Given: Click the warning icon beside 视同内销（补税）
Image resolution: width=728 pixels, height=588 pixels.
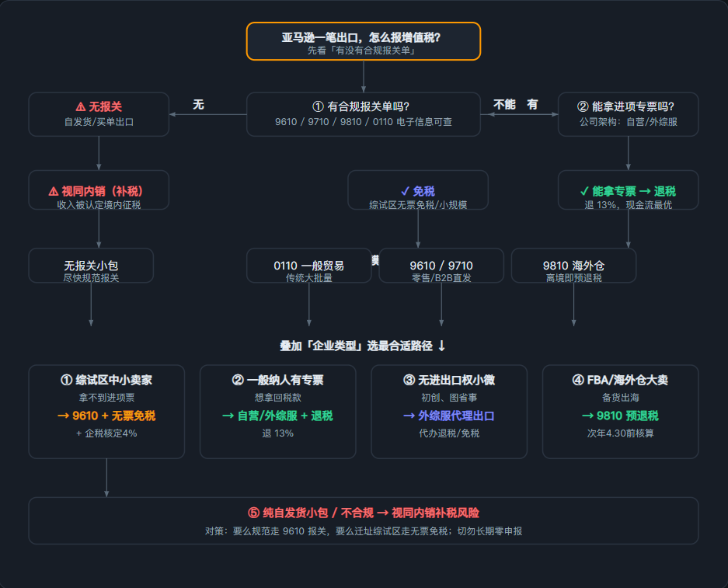Looking at the screenshot, I should 54,191.
